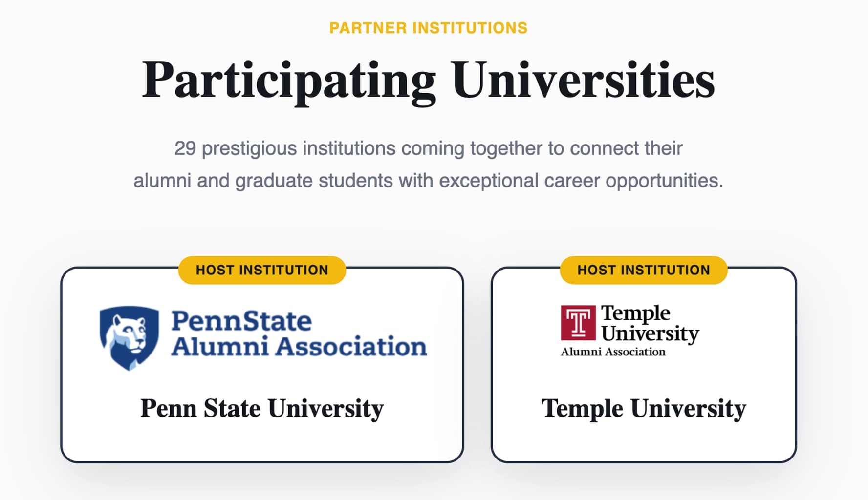Open the Penn State University card title
Viewport: 868px width, 500px height.
[x=261, y=408]
